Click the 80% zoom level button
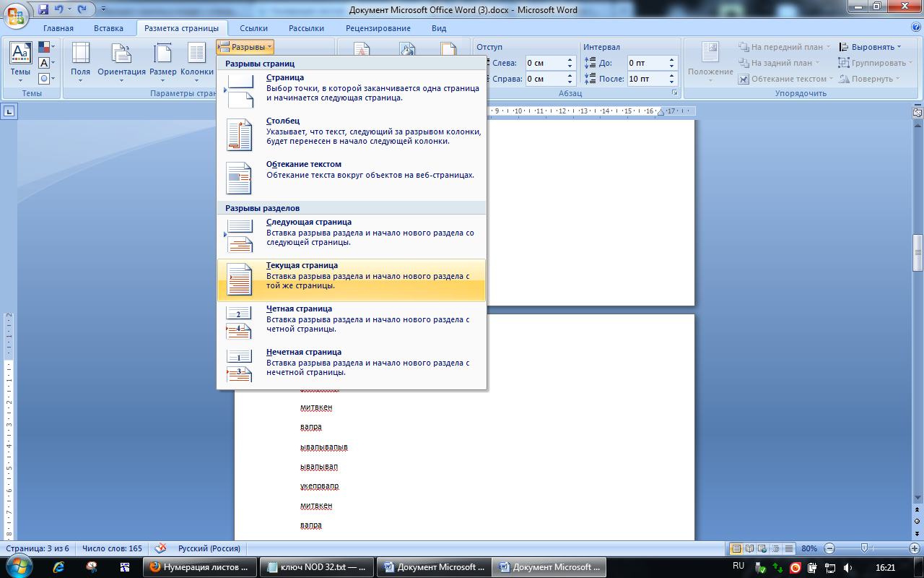 click(809, 549)
